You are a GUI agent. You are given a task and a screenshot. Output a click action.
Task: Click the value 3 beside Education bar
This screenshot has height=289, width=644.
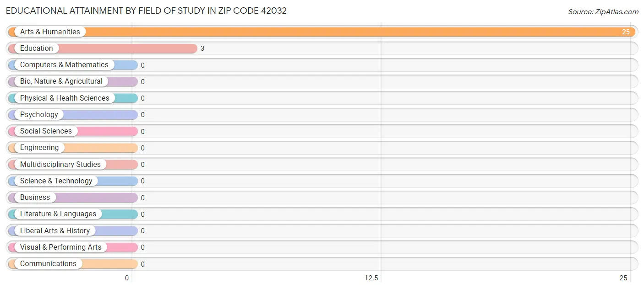pyautogui.click(x=202, y=48)
